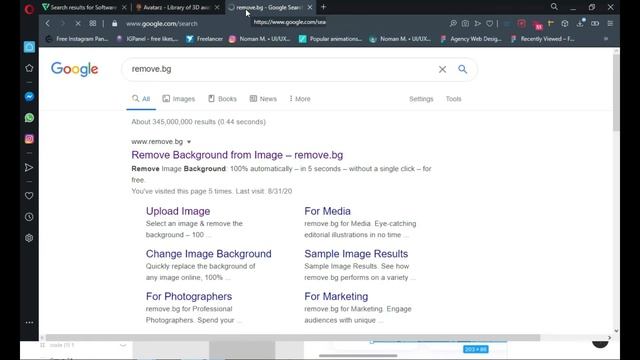
Task: Open the downloads icon in toolbar
Action: coord(580,24)
